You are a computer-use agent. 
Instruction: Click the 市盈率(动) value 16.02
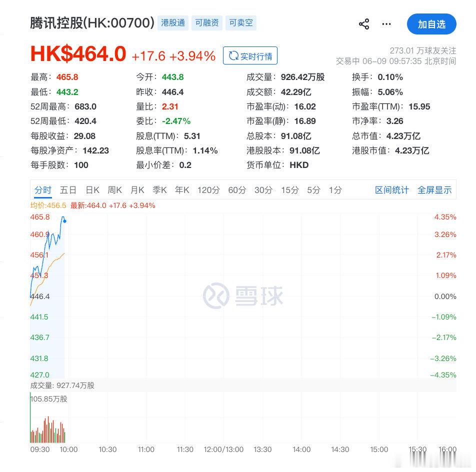pyautogui.click(x=305, y=106)
